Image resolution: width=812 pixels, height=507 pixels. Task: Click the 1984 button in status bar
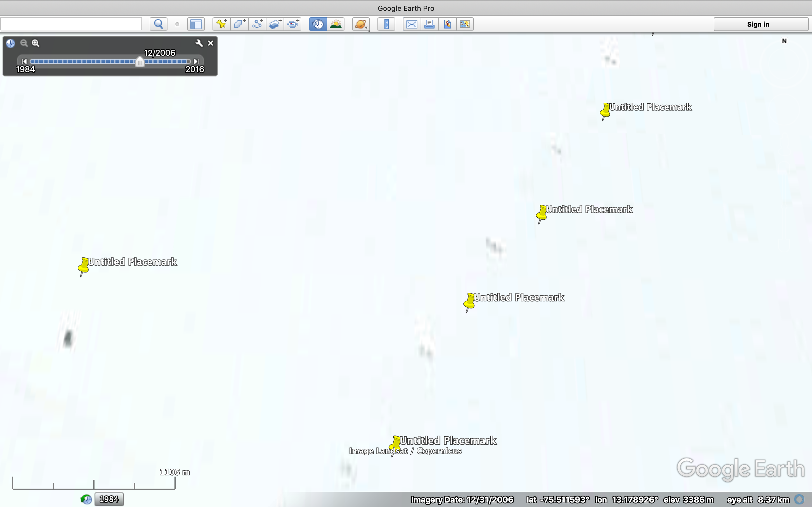(108, 499)
